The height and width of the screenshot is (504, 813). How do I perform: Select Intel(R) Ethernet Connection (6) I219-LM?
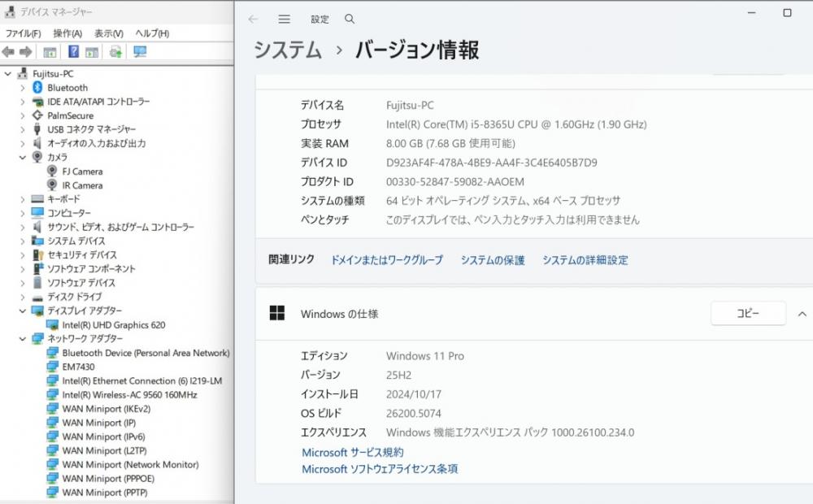click(x=142, y=380)
